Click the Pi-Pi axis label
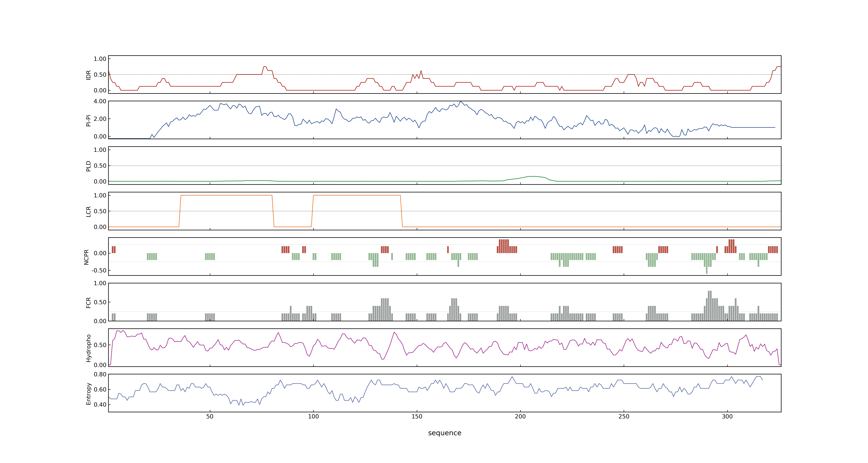Screen dimensions: 868x463 pyautogui.click(x=88, y=120)
